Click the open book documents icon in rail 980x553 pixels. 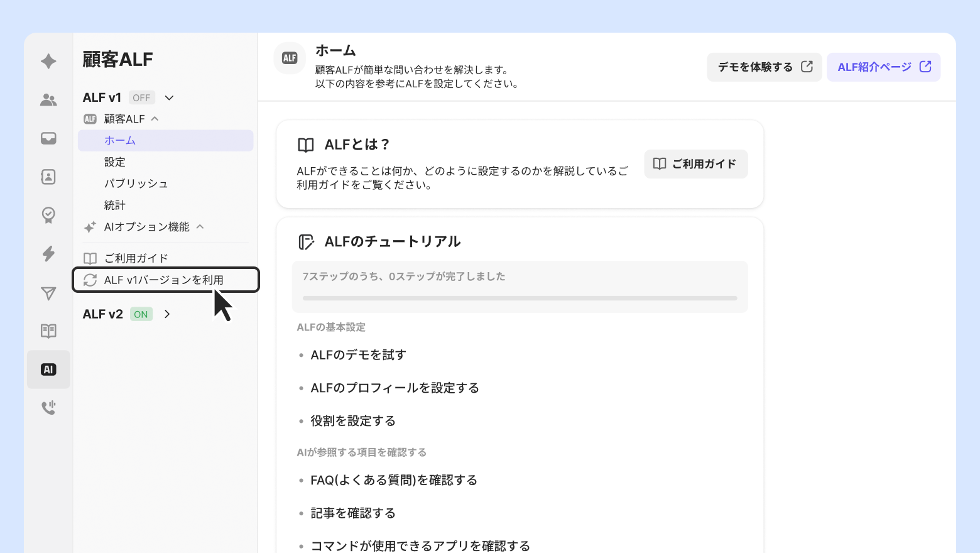point(48,331)
